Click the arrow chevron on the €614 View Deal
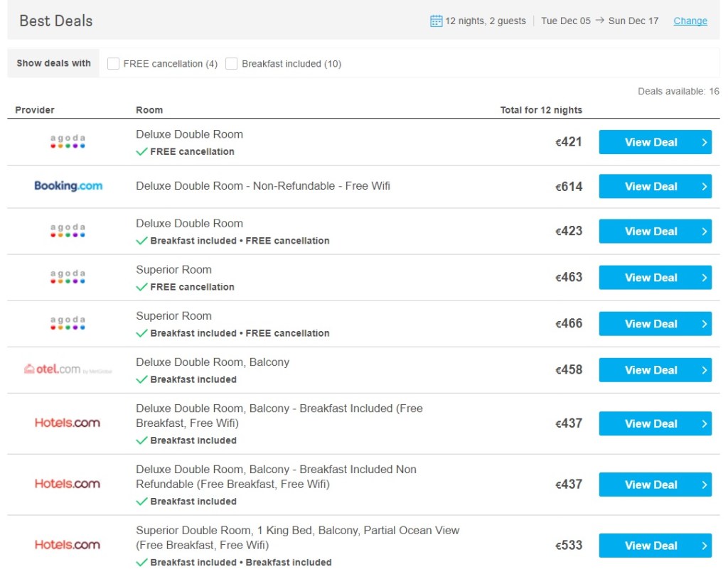728x569 pixels. [x=705, y=186]
